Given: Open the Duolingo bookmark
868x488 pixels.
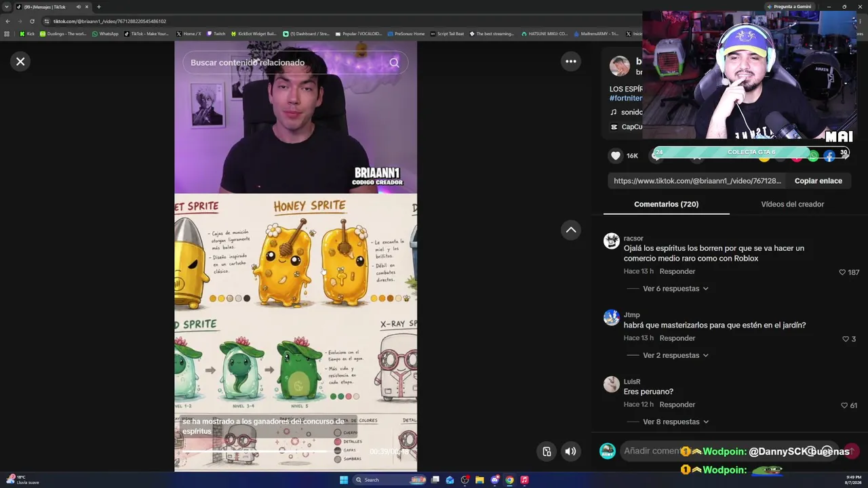Looking at the screenshot, I should pos(63,34).
